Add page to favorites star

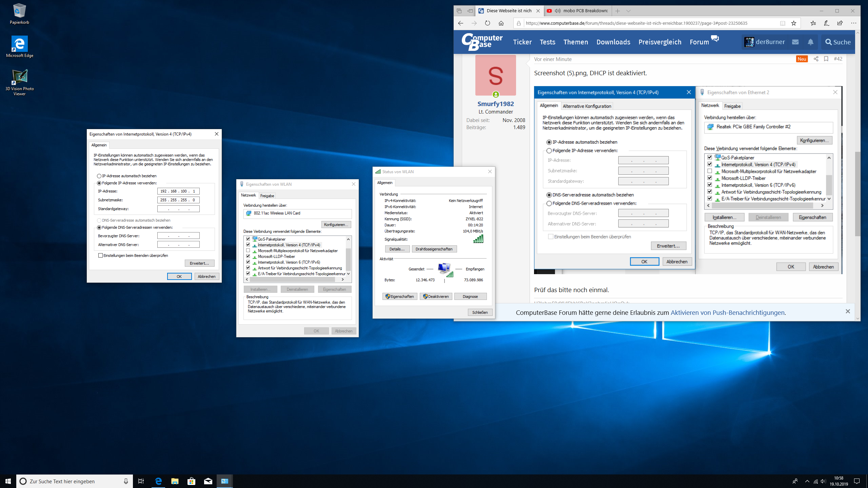coord(793,23)
